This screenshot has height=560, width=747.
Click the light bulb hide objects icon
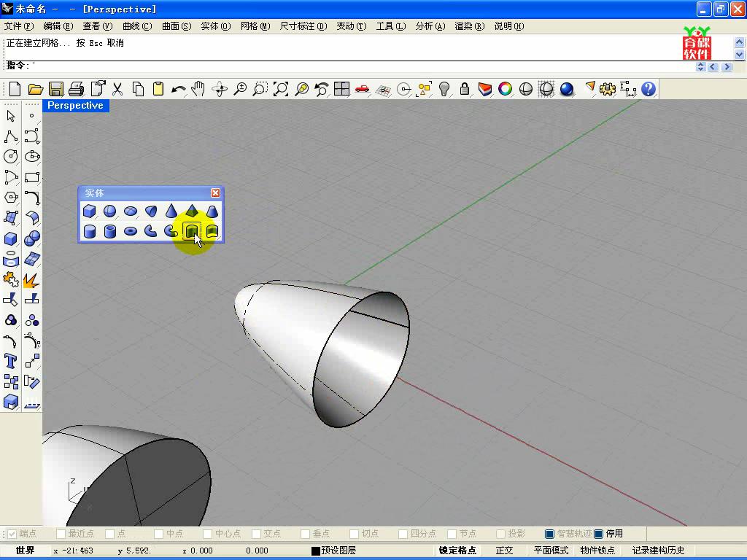pos(444,89)
